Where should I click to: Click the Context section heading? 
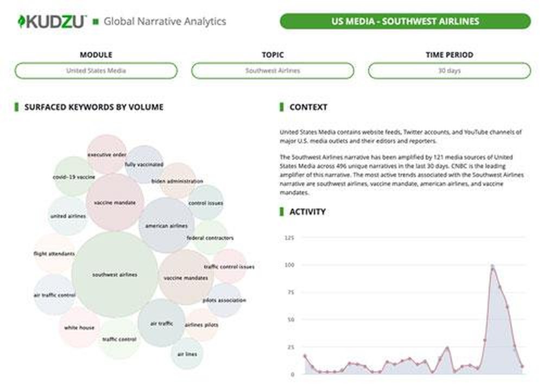[308, 107]
